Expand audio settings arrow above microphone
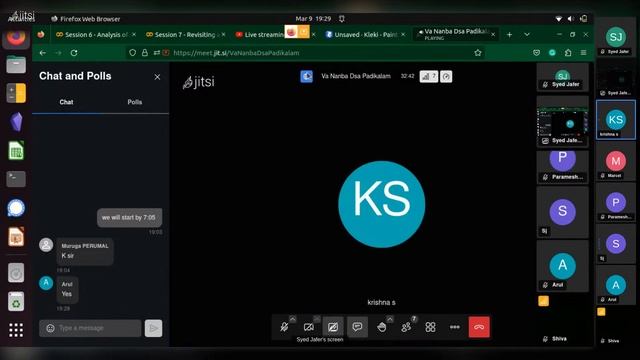This screenshot has width=640, height=360. coord(293,319)
